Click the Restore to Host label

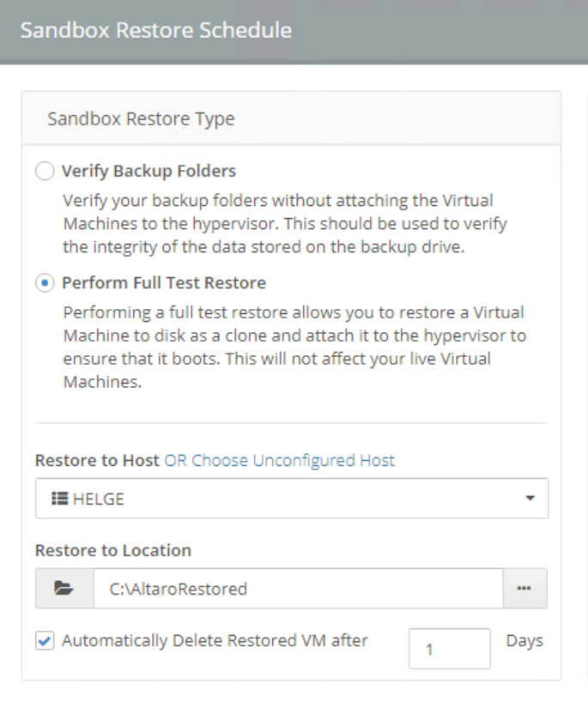click(97, 460)
